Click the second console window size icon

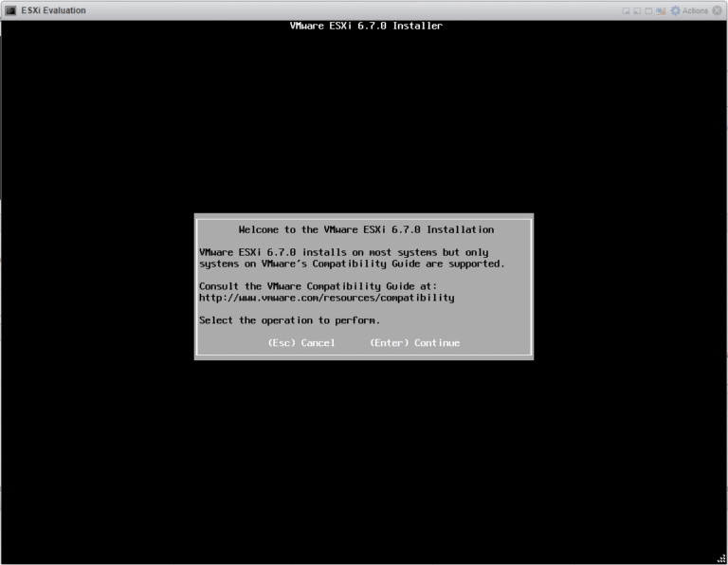pos(637,10)
